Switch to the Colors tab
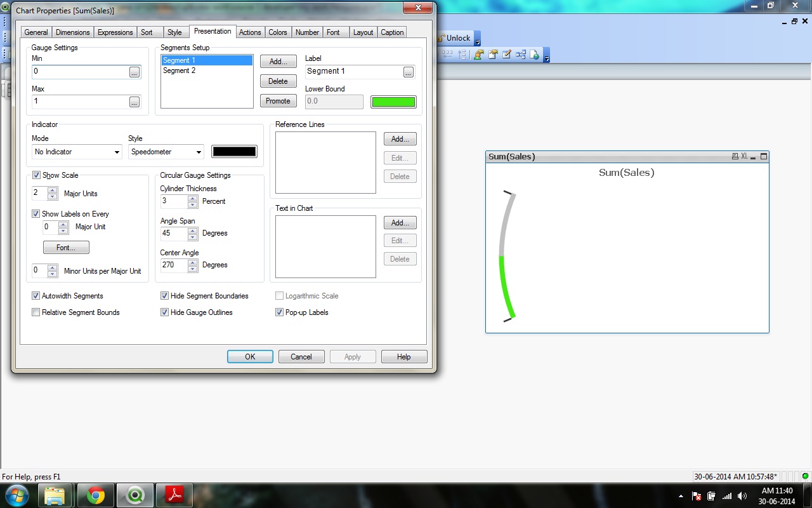 click(x=278, y=32)
